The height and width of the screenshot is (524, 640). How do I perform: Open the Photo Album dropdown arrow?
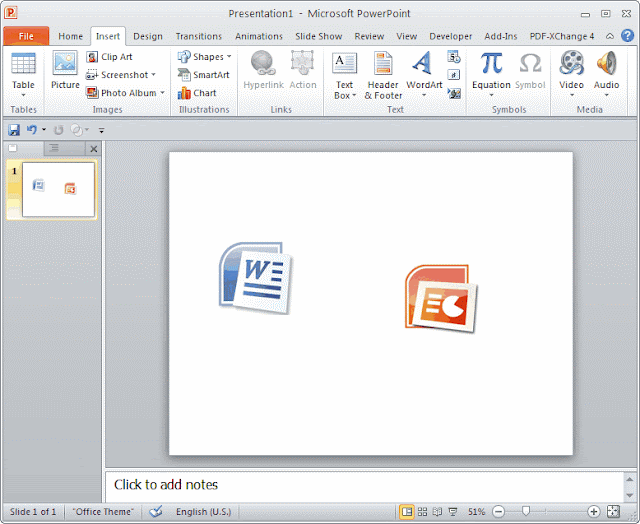(162, 93)
